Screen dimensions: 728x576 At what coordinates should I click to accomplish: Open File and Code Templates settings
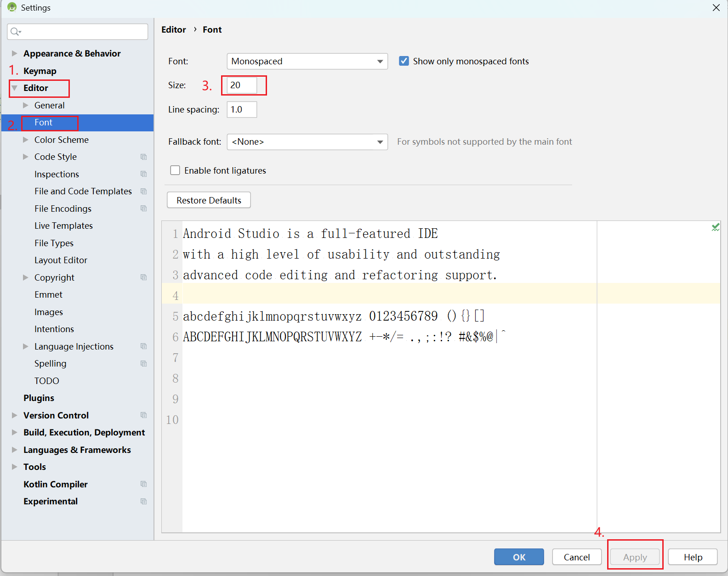[x=83, y=192]
